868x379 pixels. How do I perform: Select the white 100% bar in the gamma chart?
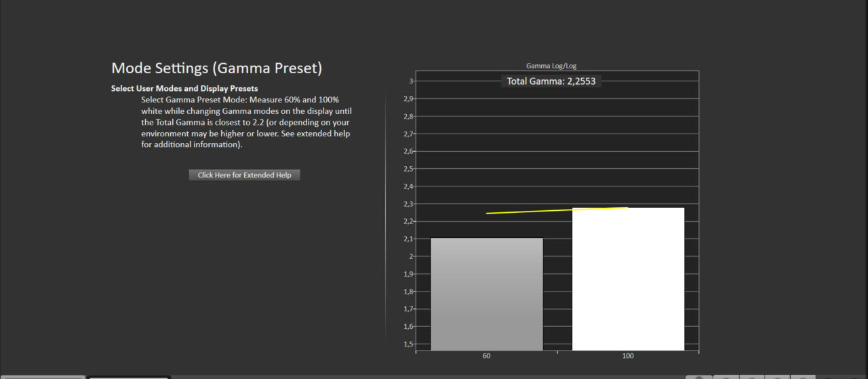(628, 279)
